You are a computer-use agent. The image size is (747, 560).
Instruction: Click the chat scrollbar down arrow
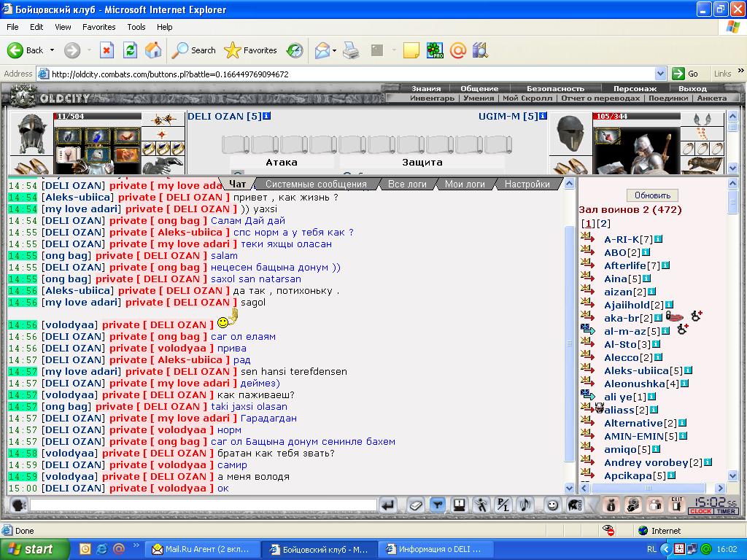click(x=569, y=488)
